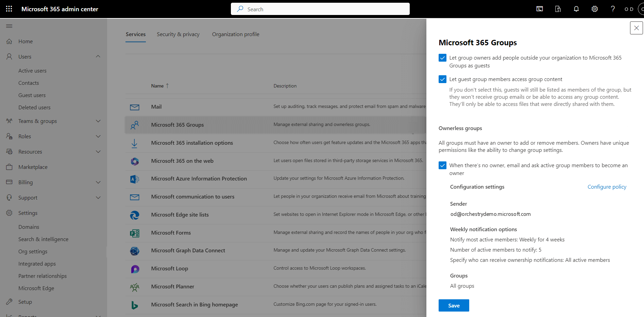Click the Microsoft Loop icon
Viewport: 644px width, 317px height.
(x=135, y=269)
